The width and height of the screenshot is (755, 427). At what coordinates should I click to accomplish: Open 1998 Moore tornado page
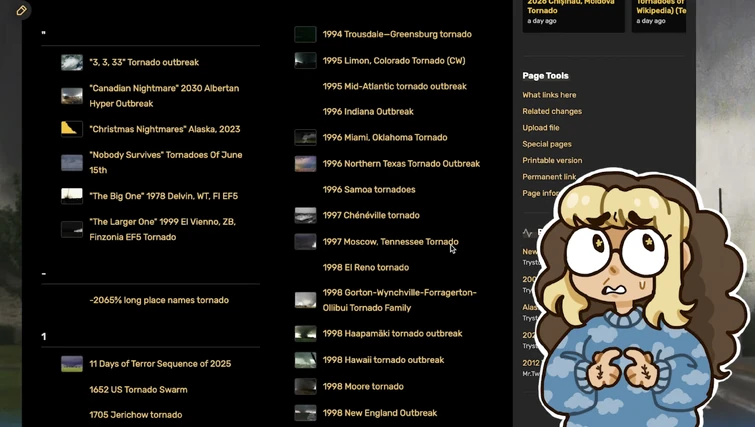(x=363, y=386)
